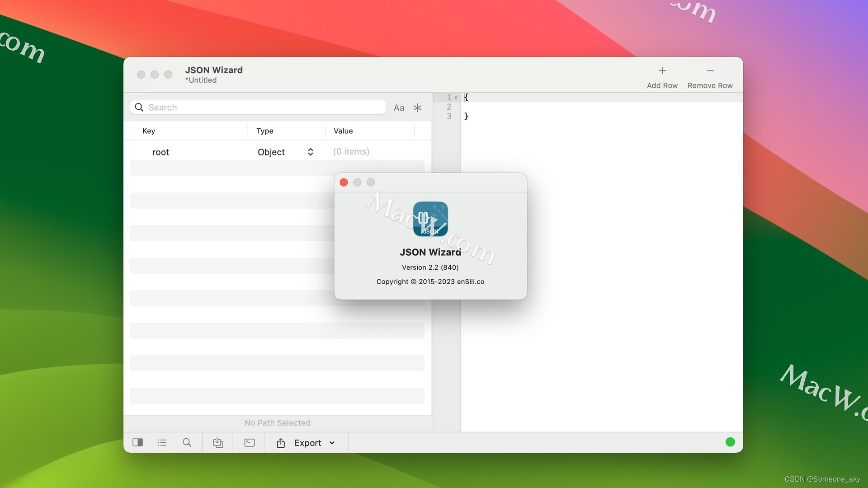The width and height of the screenshot is (868, 488).
Task: Click the Remove Row button
Action: 710,75
